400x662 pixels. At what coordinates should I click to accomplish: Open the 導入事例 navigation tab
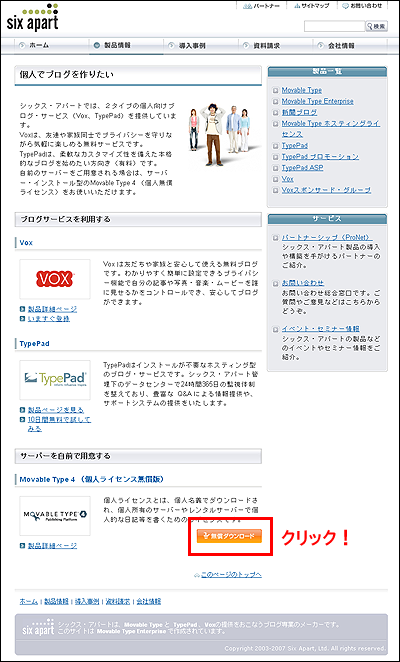192,46
